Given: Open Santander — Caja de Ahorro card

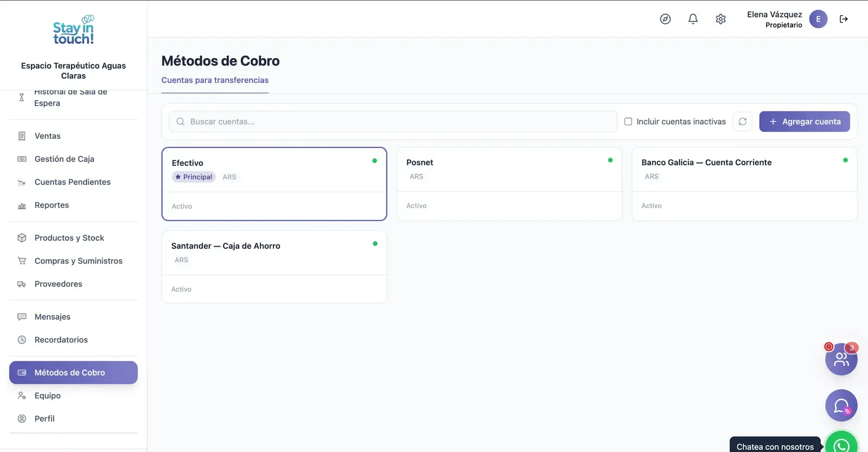Looking at the screenshot, I should pos(274,267).
